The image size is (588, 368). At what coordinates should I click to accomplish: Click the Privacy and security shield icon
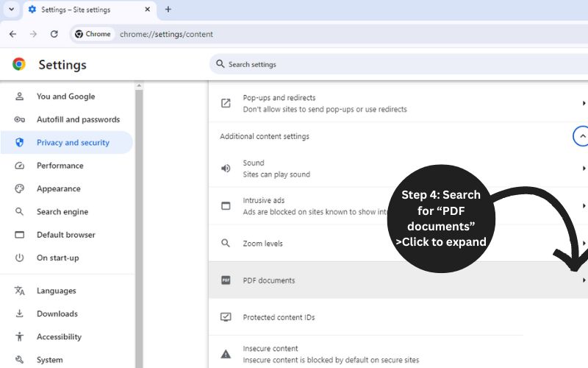tap(20, 142)
